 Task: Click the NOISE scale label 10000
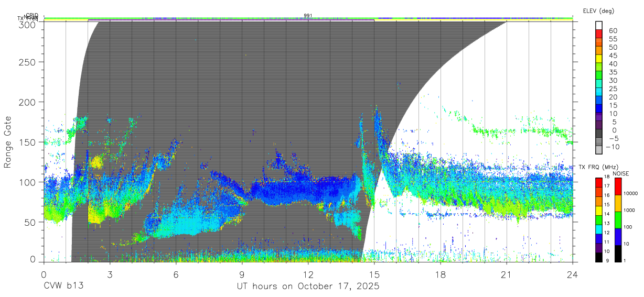point(631,193)
